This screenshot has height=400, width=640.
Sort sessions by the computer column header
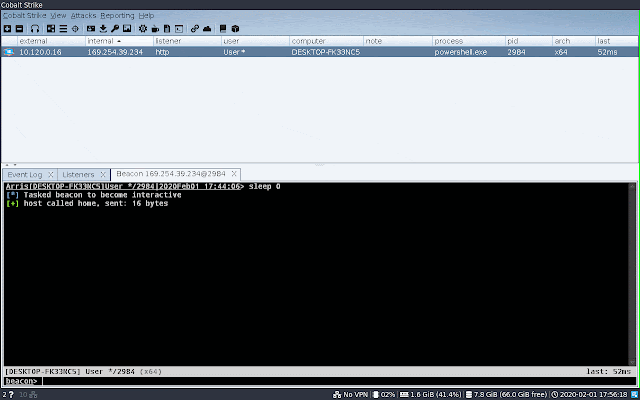327,41
